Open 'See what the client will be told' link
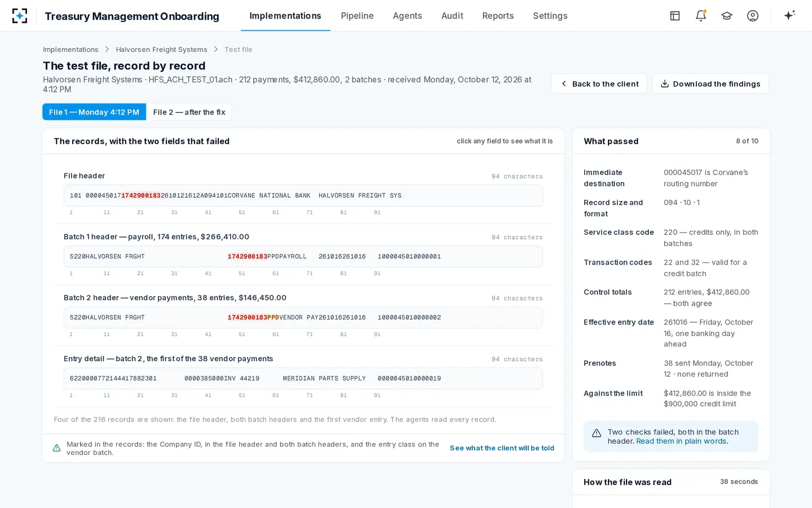The image size is (812, 508). tap(502, 448)
